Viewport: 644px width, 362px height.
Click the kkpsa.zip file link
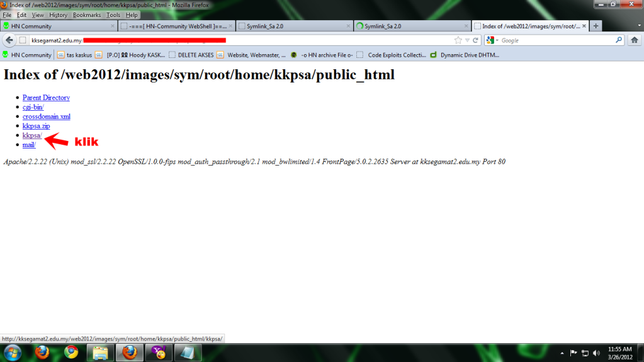[x=36, y=126]
